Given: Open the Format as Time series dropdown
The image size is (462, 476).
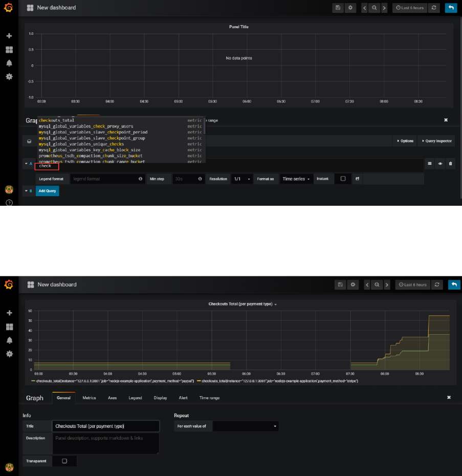Looking at the screenshot, I should pos(296,179).
